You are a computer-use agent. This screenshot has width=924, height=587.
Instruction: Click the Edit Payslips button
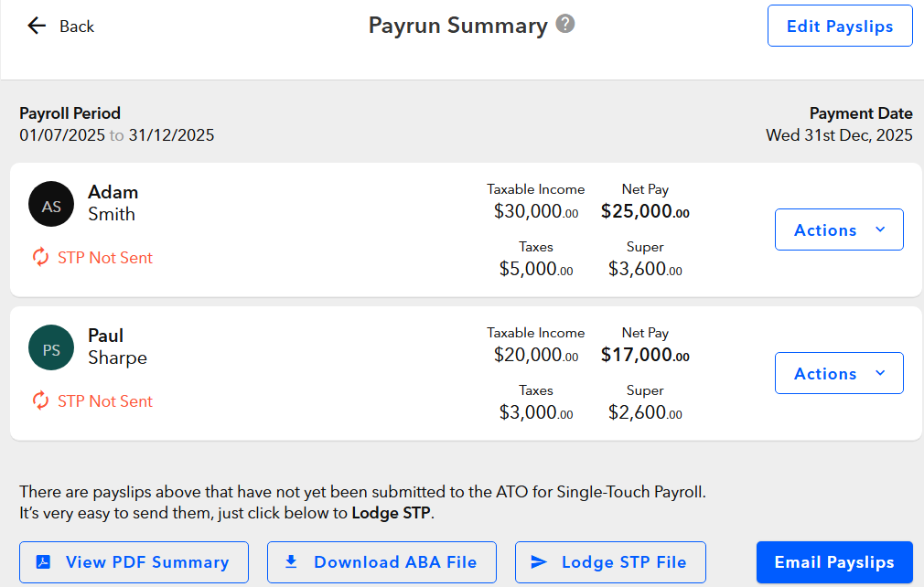840,26
